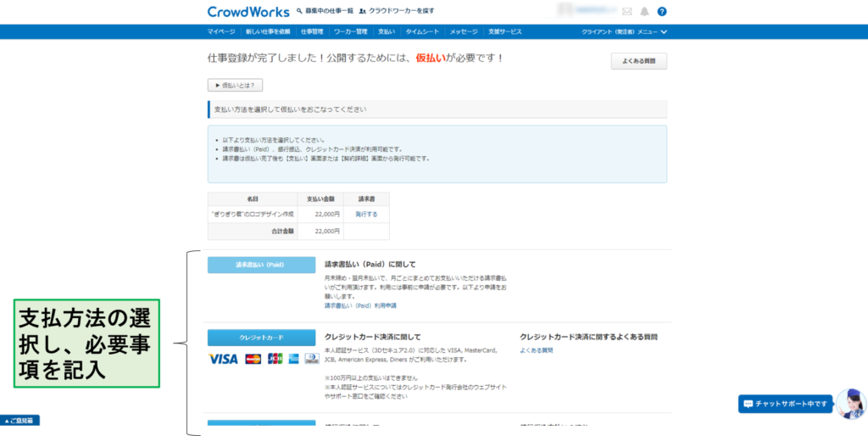The image size is (868, 436).
Task: Open 支援サービス menu item
Action: pos(505,31)
